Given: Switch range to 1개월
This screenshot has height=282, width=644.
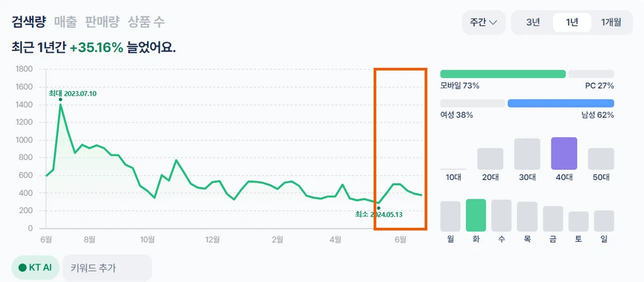Looking at the screenshot, I should pyautogui.click(x=611, y=23).
